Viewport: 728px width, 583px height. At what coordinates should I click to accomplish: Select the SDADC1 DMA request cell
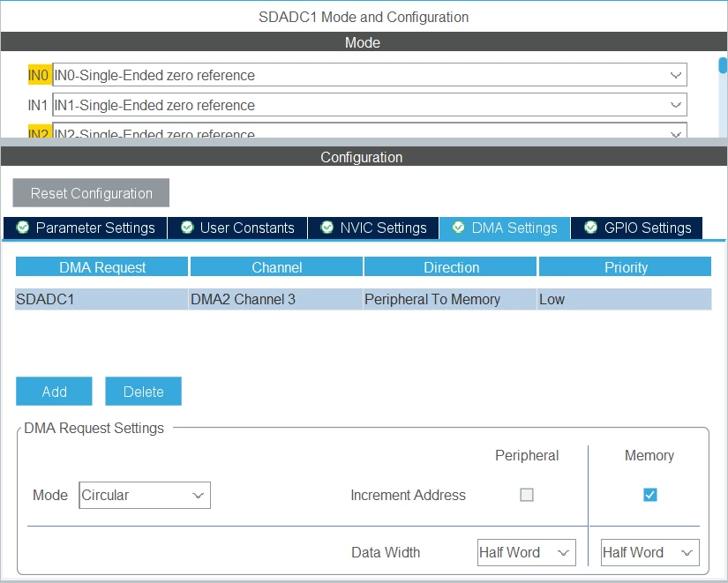tap(101, 299)
